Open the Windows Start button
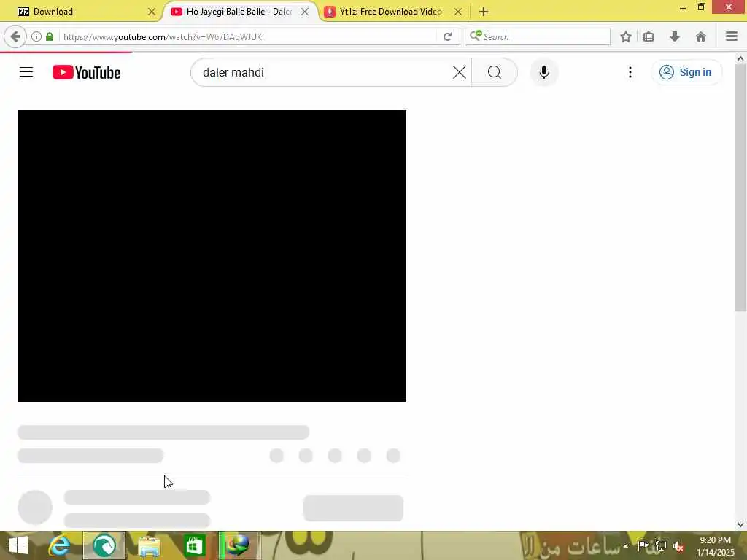Image resolution: width=747 pixels, height=560 pixels. (18, 545)
